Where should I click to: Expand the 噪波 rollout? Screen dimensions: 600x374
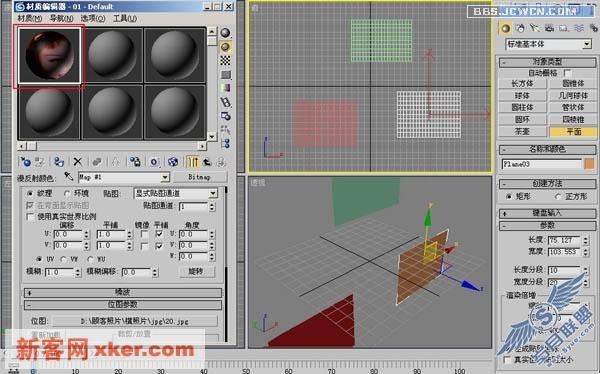click(123, 292)
